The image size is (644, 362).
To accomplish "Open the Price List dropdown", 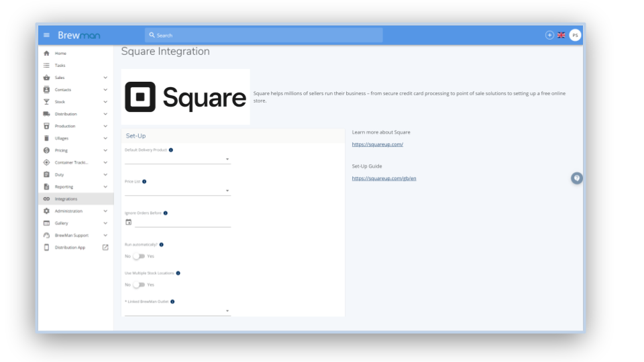I will (177, 191).
